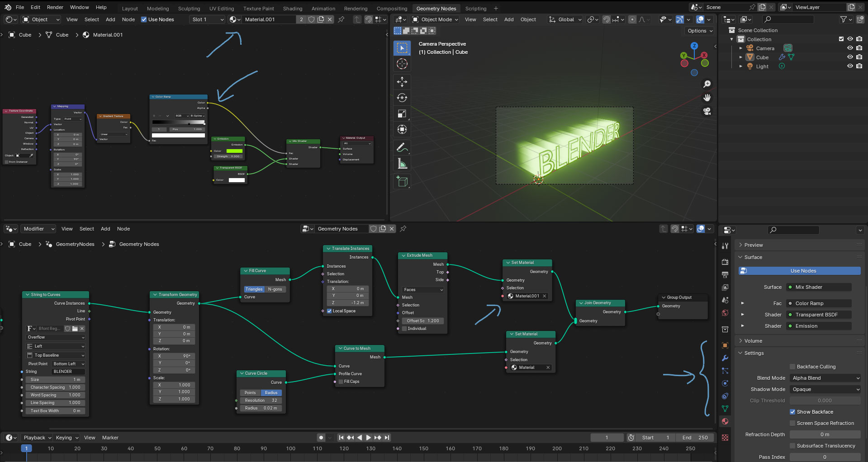The width and height of the screenshot is (868, 462).
Task: Select the Cube object in the outliner
Action: pyautogui.click(x=762, y=57)
